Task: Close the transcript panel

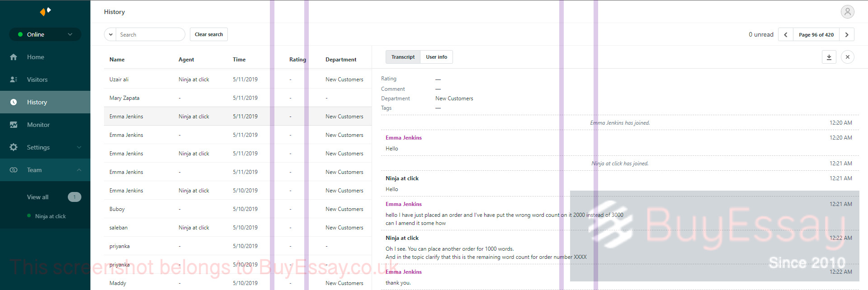Action: (x=848, y=57)
